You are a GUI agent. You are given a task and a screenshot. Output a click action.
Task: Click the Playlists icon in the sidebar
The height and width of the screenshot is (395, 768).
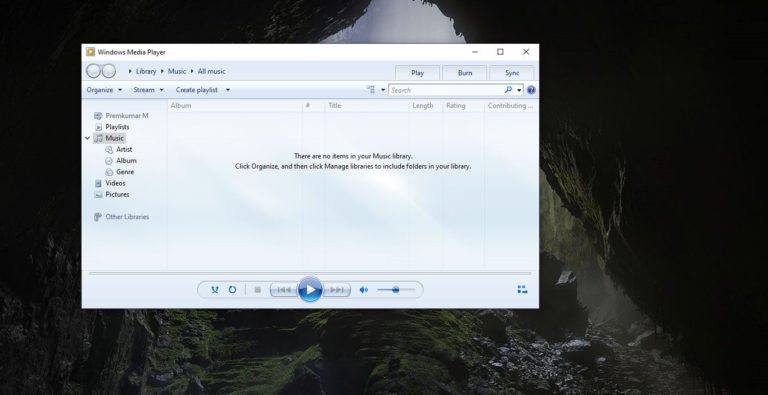[x=98, y=127]
